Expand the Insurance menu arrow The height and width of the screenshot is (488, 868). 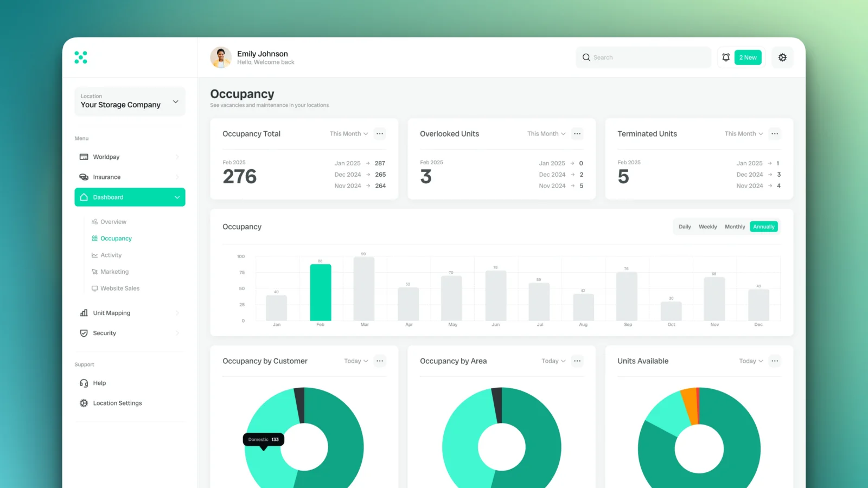click(177, 177)
